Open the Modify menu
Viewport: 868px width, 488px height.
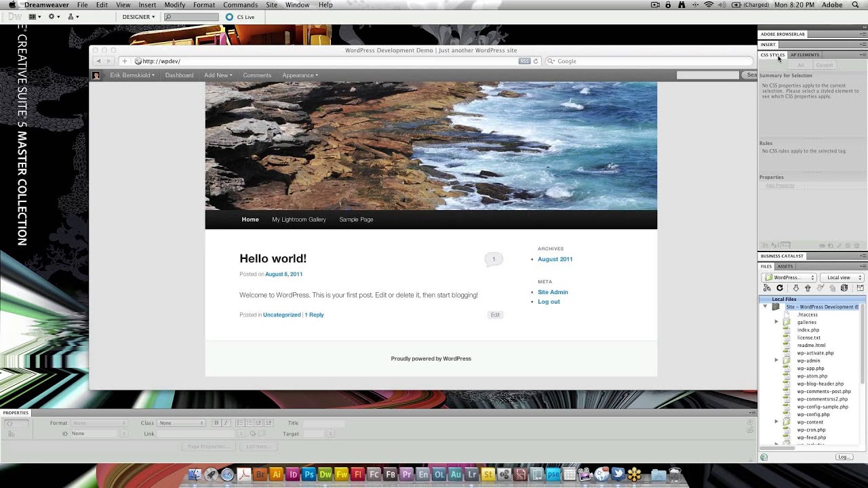pos(175,5)
